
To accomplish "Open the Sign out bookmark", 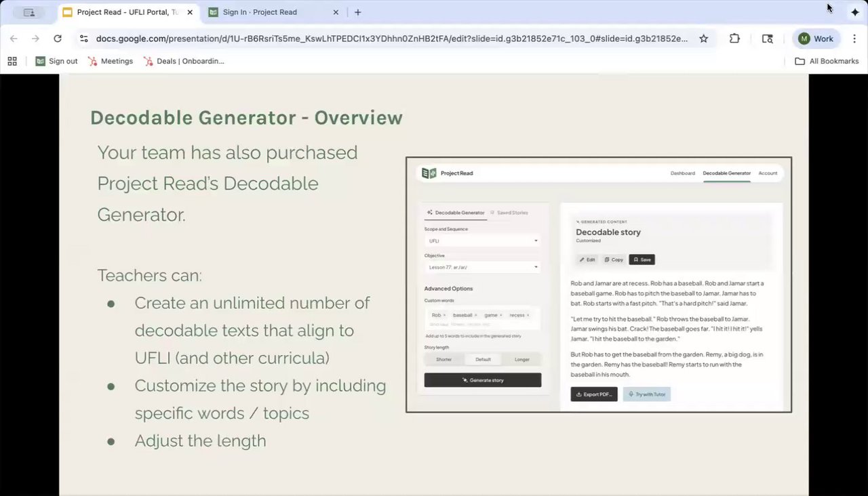I will 57,61.
